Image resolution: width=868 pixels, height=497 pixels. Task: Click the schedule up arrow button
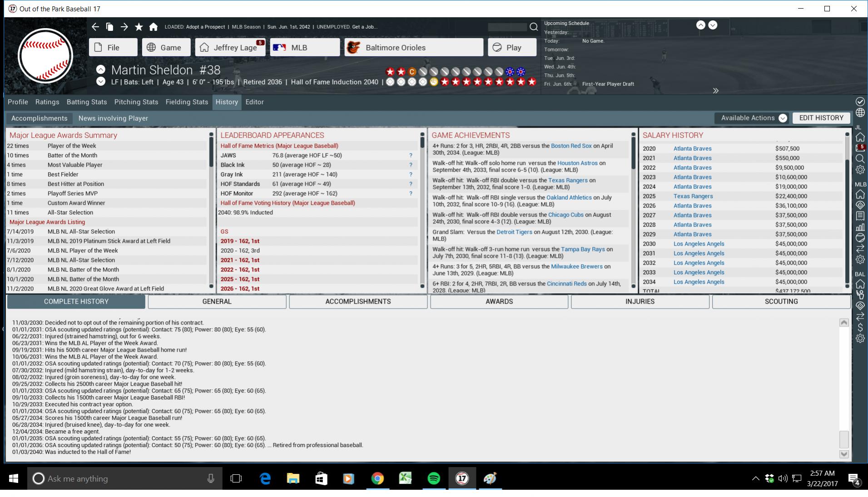coord(701,25)
